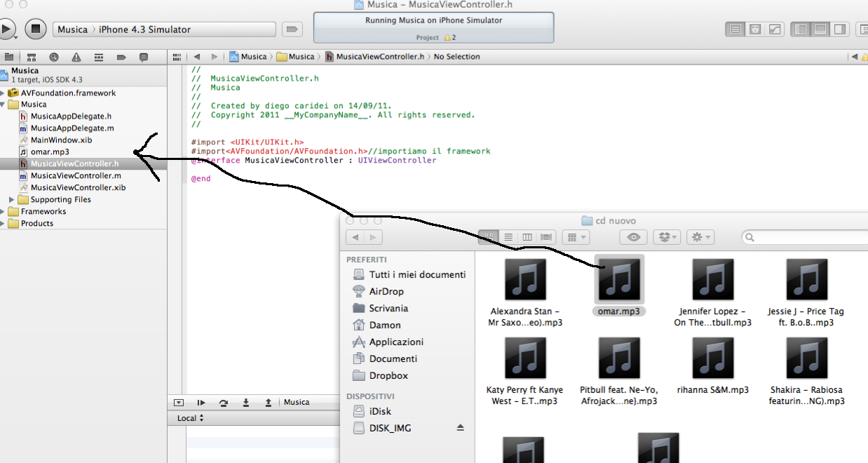Click the Musica folder in jump bar
Viewport: 868px width, 463px height.
[x=295, y=57]
